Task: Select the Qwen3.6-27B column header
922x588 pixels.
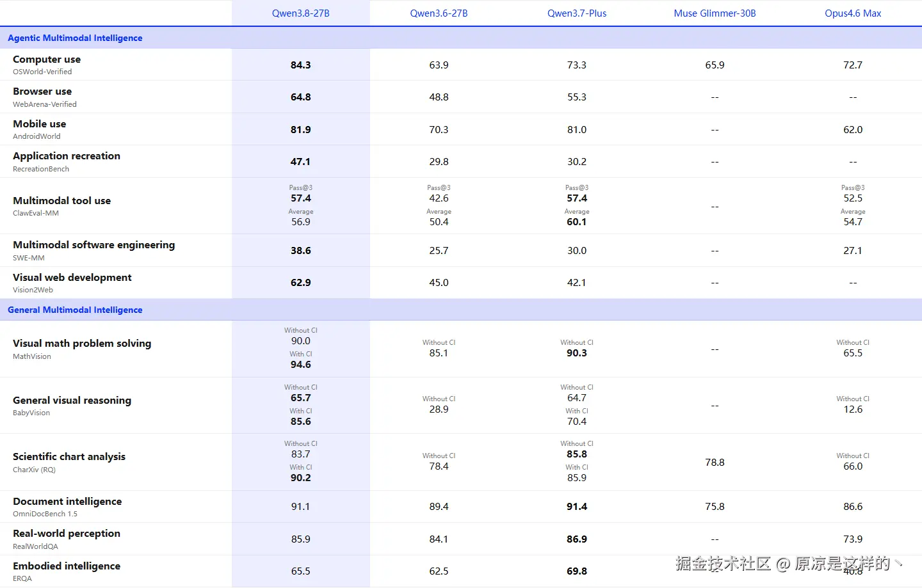Action: click(x=439, y=13)
